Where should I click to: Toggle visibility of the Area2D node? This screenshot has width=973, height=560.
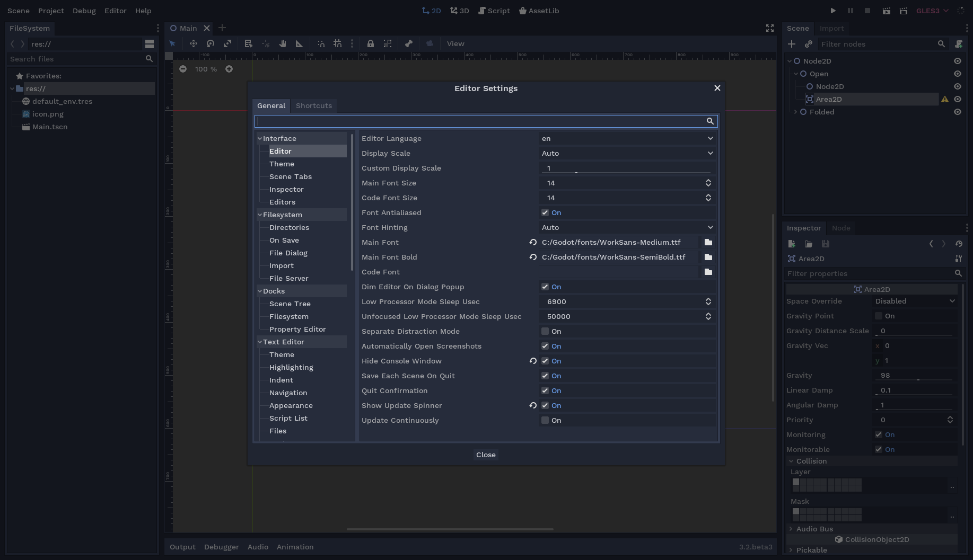click(x=957, y=99)
